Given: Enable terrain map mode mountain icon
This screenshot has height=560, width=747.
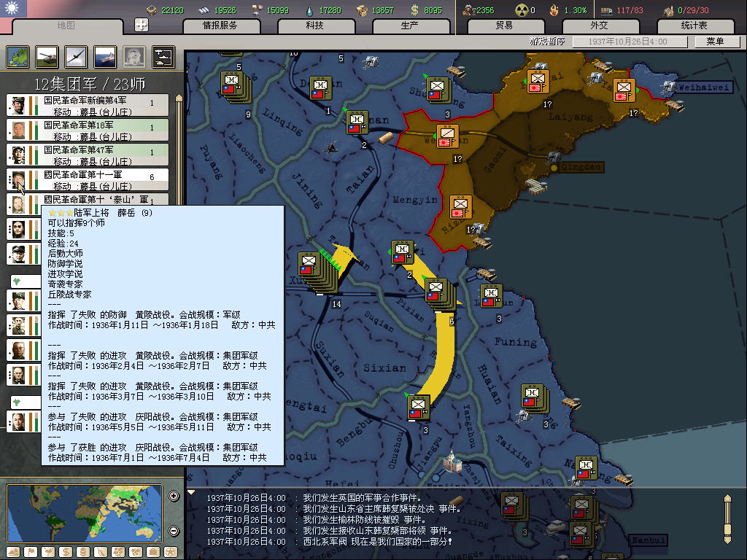Looking at the screenshot, I should pyautogui.click(x=14, y=552).
